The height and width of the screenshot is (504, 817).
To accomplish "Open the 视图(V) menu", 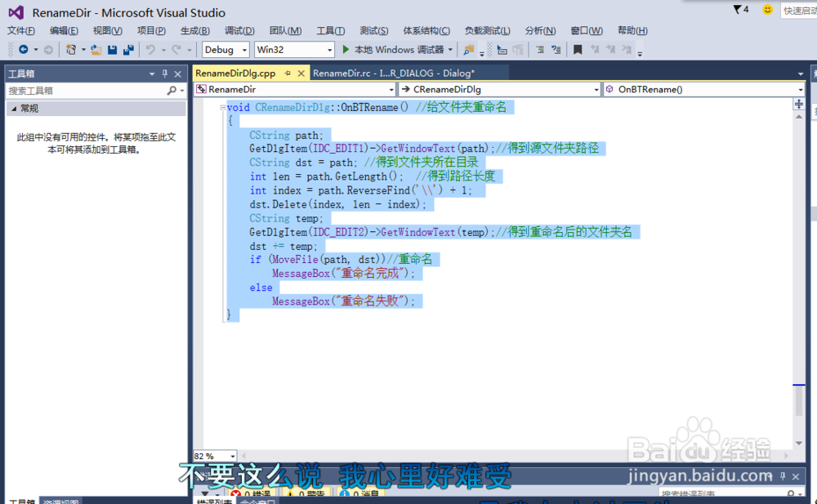I will click(107, 31).
